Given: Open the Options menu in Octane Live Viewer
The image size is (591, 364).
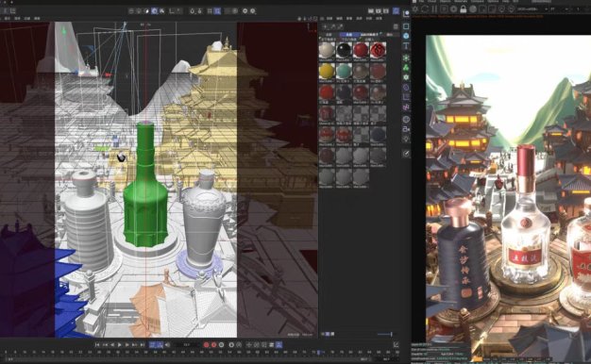Looking at the screenshot, I should 493,2.
